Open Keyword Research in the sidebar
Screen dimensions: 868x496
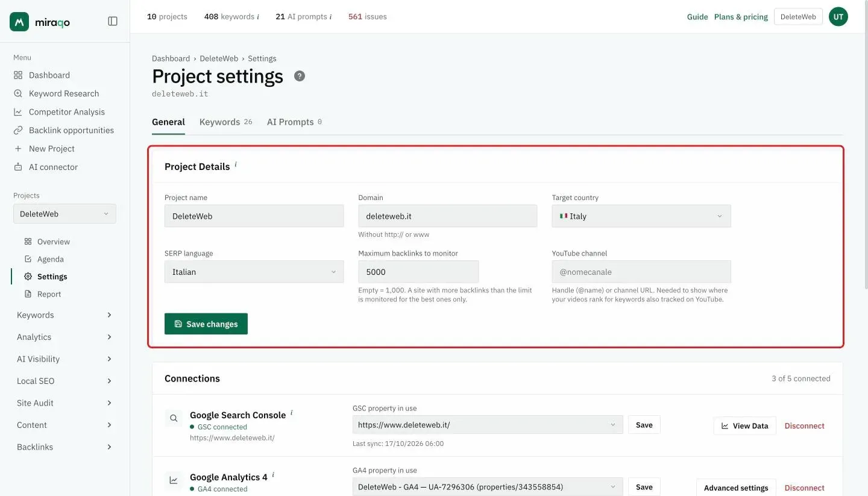[64, 93]
